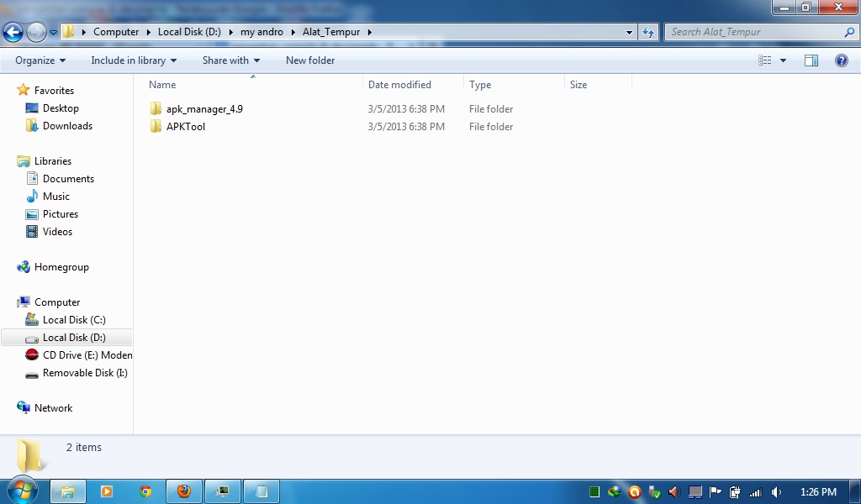Image resolution: width=861 pixels, height=504 pixels.
Task: Open Explorer Help with the question mark icon
Action: click(x=843, y=60)
